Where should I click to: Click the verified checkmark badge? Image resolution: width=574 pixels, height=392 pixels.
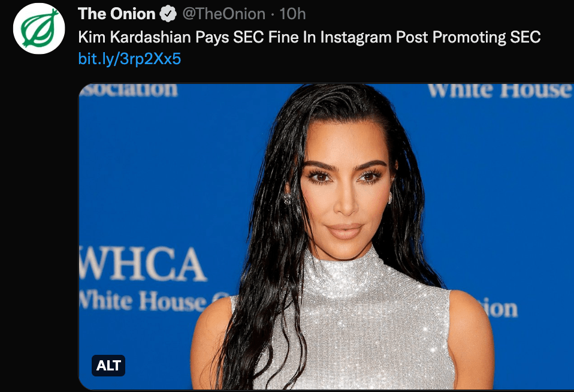(x=168, y=14)
